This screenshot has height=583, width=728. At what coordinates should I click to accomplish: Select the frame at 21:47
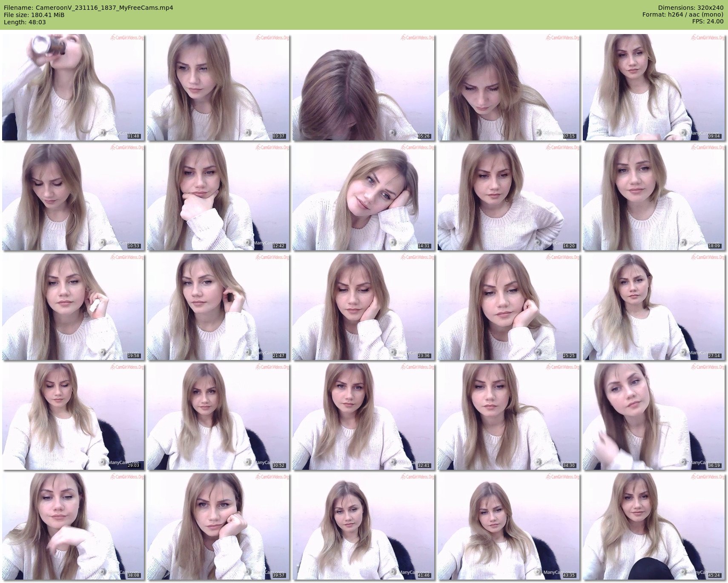[218, 307]
